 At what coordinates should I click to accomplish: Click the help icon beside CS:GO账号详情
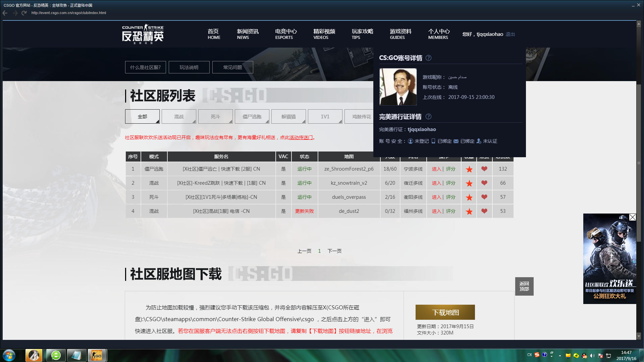pos(428,58)
